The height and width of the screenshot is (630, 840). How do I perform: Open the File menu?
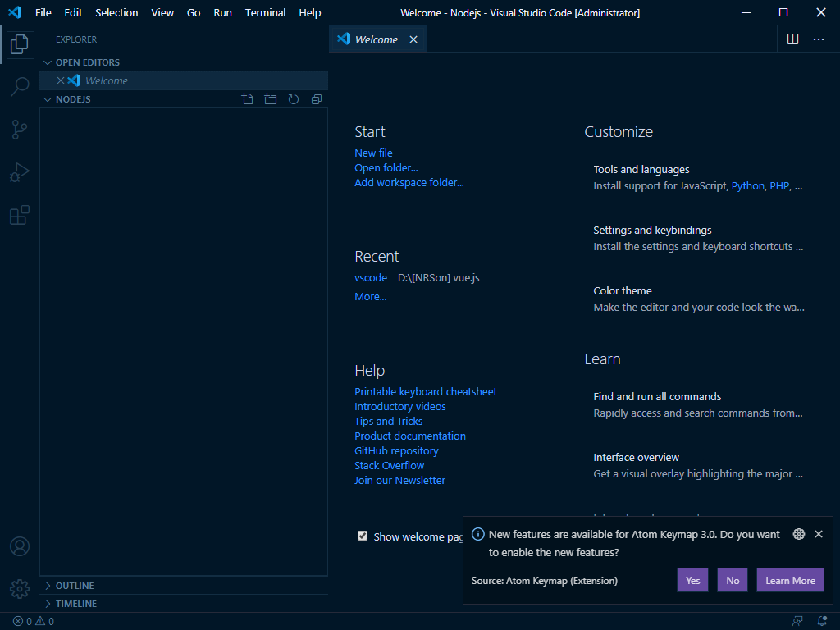pyautogui.click(x=43, y=12)
